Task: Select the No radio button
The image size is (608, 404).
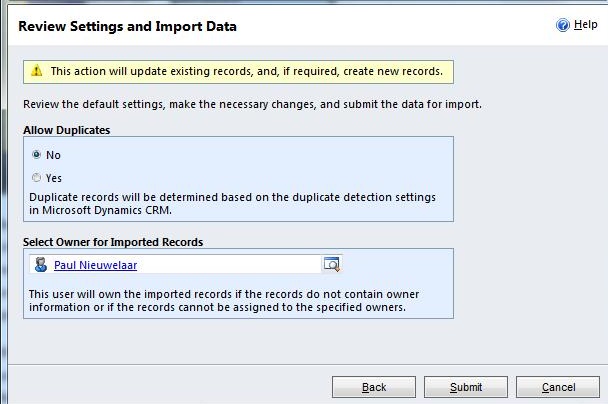Action: 37,155
